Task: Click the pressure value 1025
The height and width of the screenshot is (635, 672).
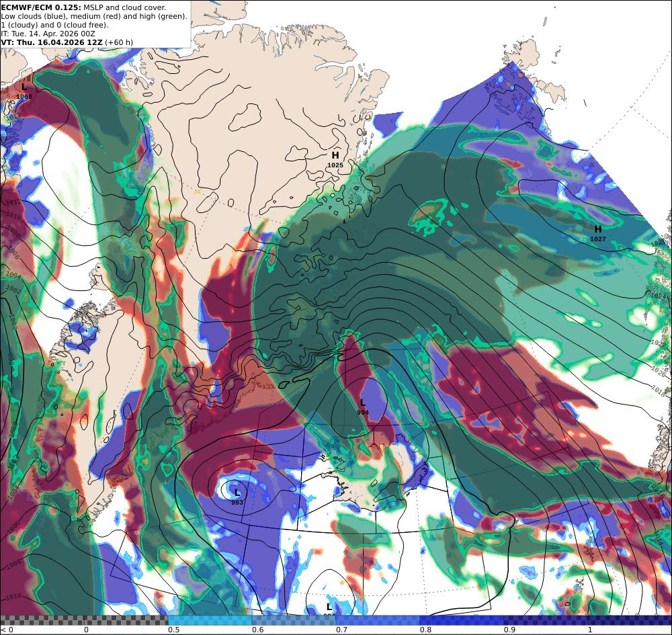Action: click(x=335, y=165)
